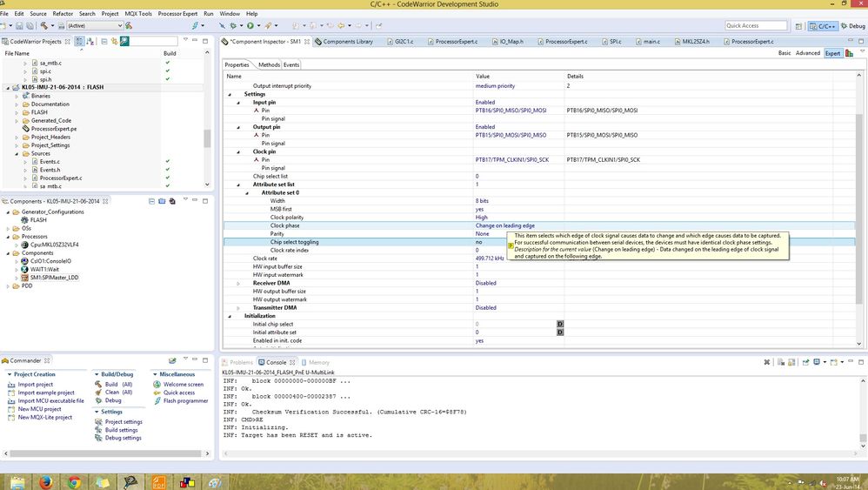Click the Component Inspector vertical scrollbar
The height and width of the screenshot is (490, 868).
858,209
